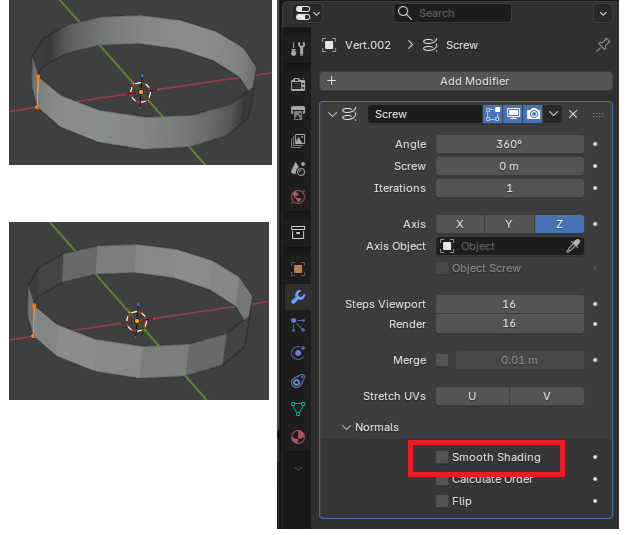
Task: Click the Angle 360° field
Action: click(x=509, y=144)
